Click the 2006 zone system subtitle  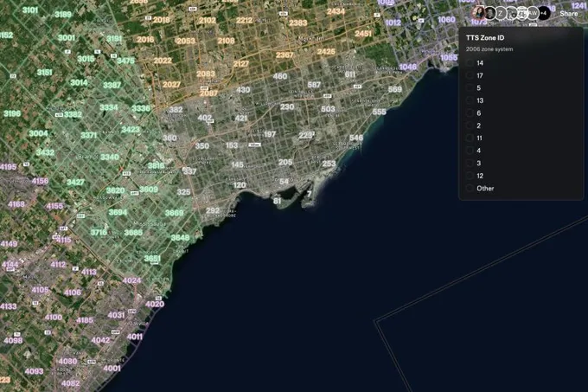489,49
